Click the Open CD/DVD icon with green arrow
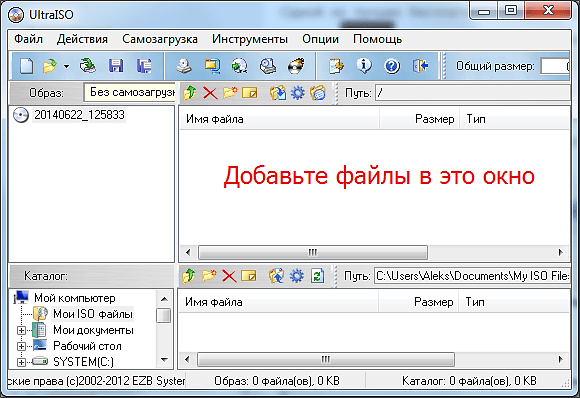Image resolution: width=580 pixels, height=398 pixels. click(88, 66)
